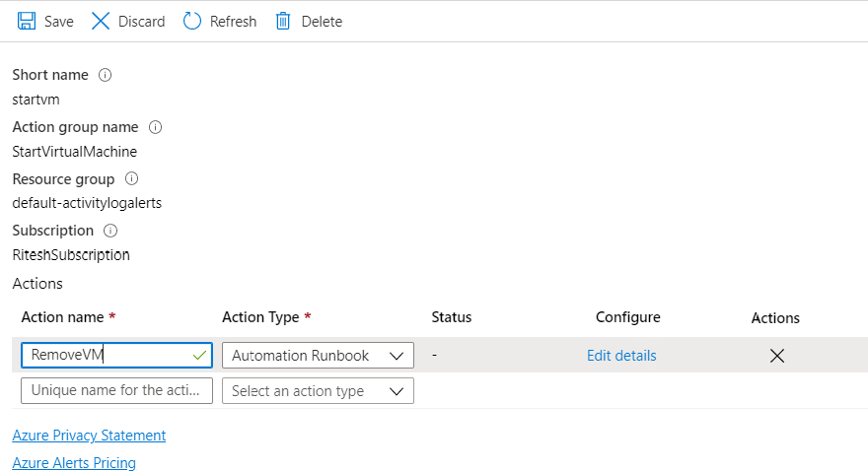Show the Subscription info icon tooltip
This screenshot has width=868, height=471.
110,231
